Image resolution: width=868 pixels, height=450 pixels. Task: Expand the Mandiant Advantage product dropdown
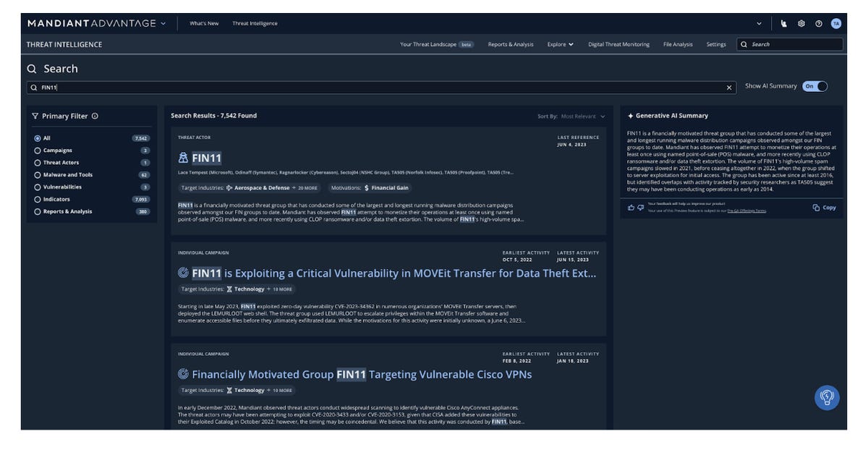(x=163, y=23)
